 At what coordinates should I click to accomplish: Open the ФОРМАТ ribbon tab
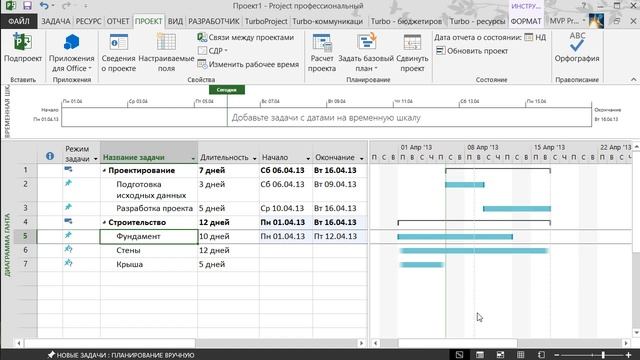526,21
